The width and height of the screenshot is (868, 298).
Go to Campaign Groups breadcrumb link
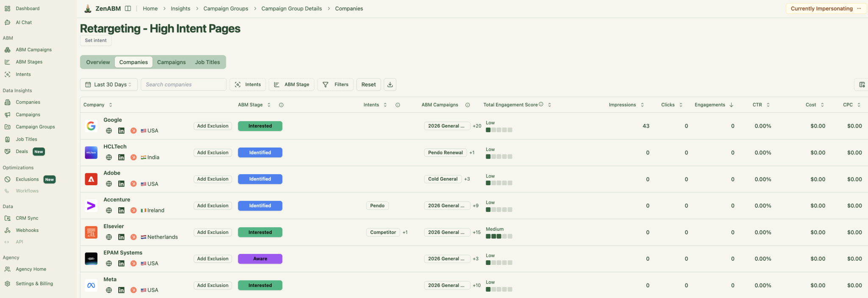[x=226, y=8]
